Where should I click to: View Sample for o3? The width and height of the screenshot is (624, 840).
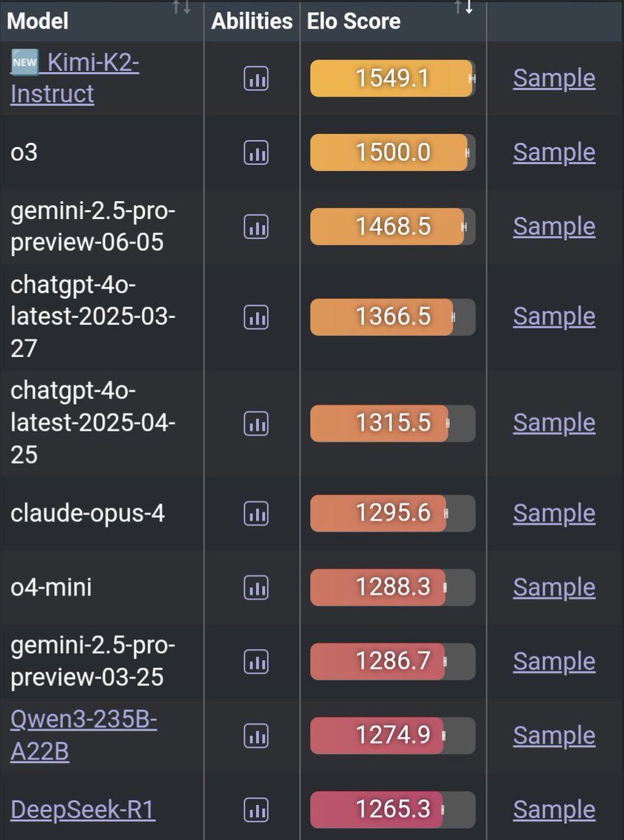[x=554, y=152]
